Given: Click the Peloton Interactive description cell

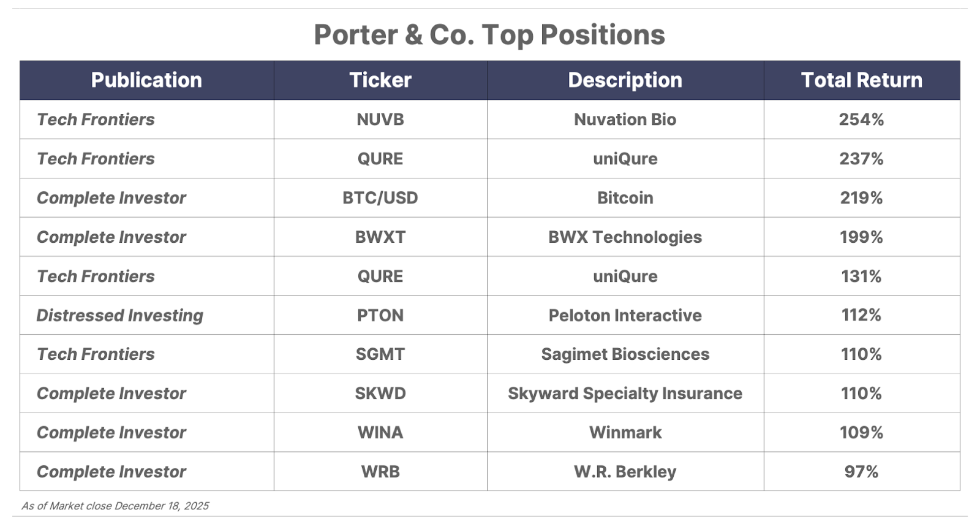Looking at the screenshot, I should point(625,315).
